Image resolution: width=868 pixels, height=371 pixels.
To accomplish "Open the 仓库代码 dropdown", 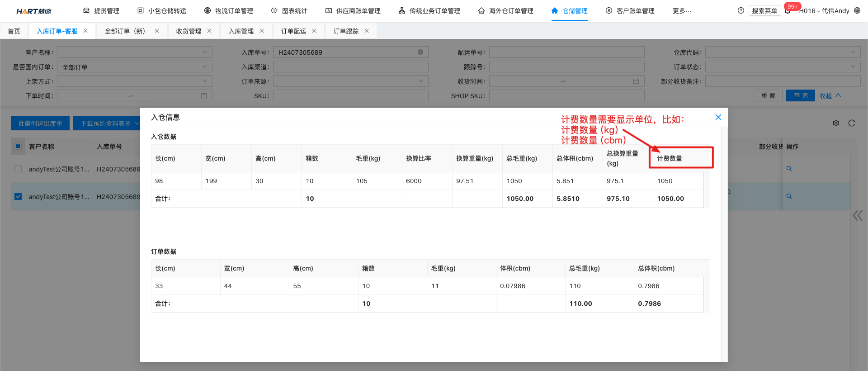I will (783, 52).
